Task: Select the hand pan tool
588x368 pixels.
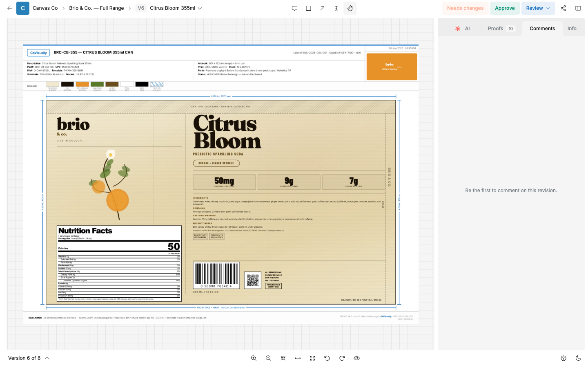Action: coord(350,8)
